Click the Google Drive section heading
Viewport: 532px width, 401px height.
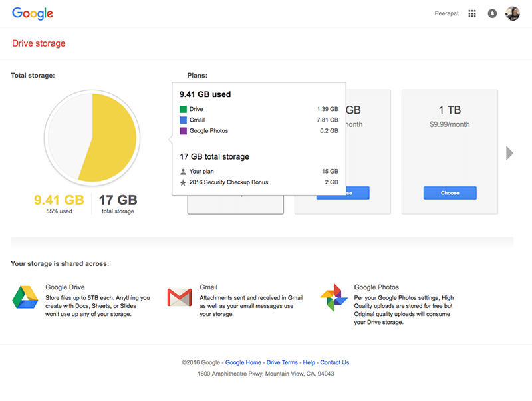[65, 287]
